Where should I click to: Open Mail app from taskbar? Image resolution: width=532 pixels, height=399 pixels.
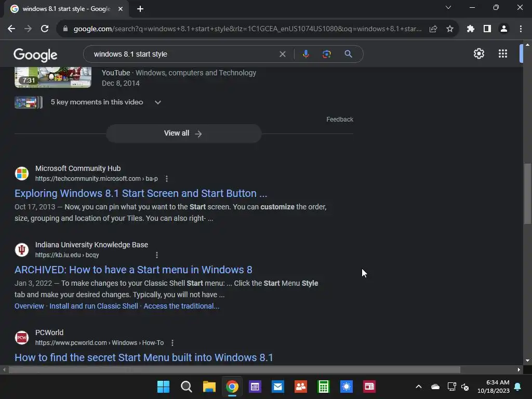[278, 387]
